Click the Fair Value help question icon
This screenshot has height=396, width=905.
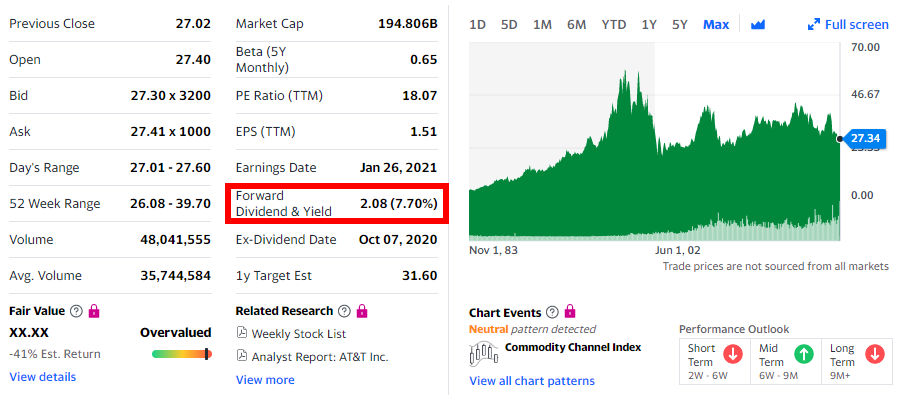click(x=76, y=311)
